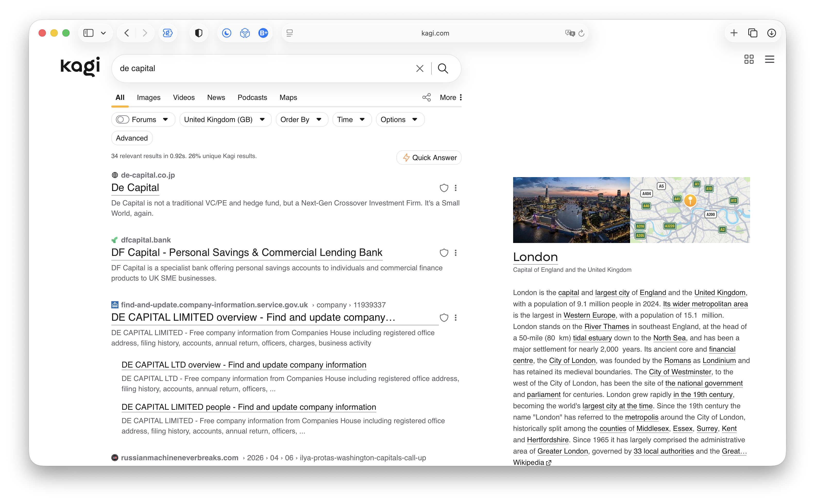Select the All tab
Image resolution: width=815 pixels, height=504 pixels.
pos(120,97)
